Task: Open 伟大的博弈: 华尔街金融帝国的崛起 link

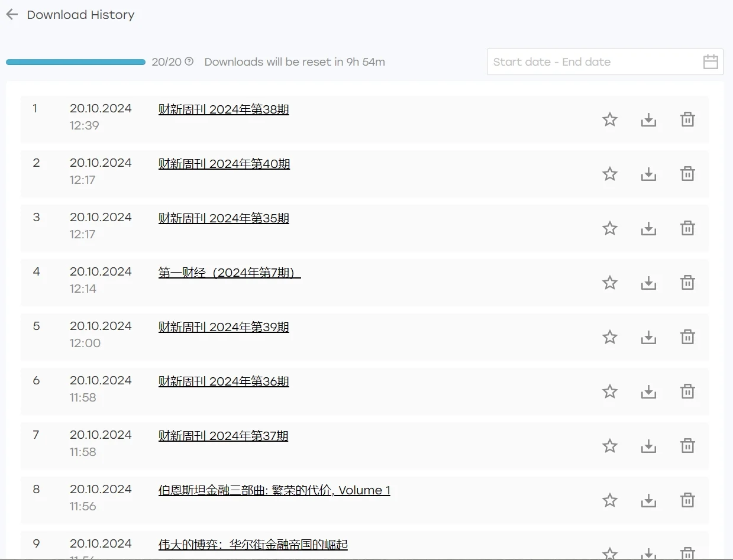Action: point(253,545)
